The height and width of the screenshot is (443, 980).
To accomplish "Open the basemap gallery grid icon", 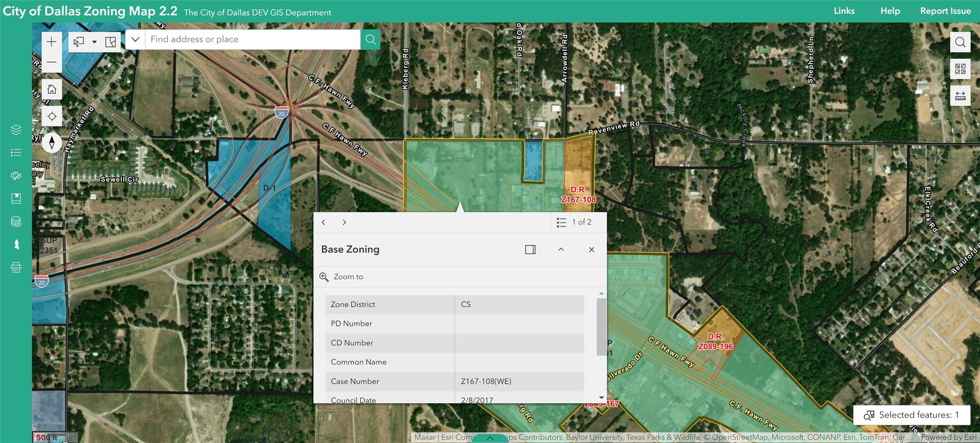I will [960, 69].
